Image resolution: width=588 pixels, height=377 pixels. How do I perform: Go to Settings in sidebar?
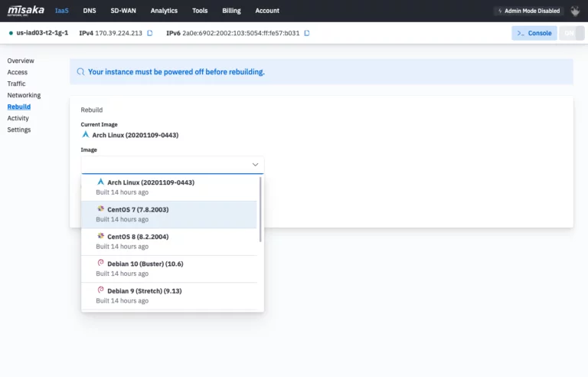18,129
